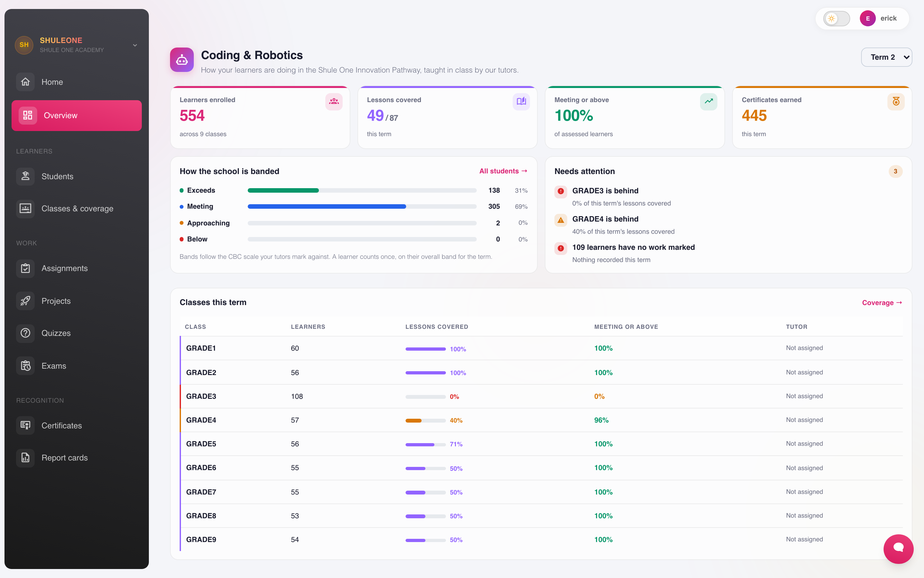Viewport: 924px width, 578px height.
Task: Select Overview in the sidebar
Action: (76, 116)
